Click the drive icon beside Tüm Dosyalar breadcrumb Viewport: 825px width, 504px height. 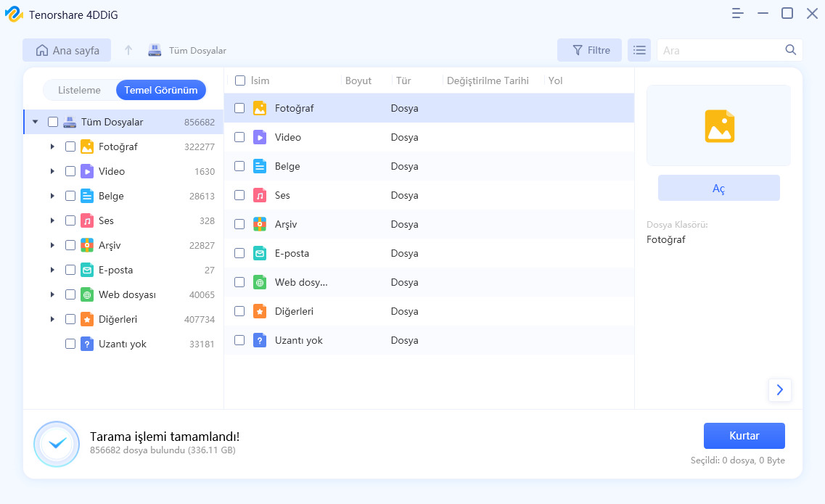155,50
